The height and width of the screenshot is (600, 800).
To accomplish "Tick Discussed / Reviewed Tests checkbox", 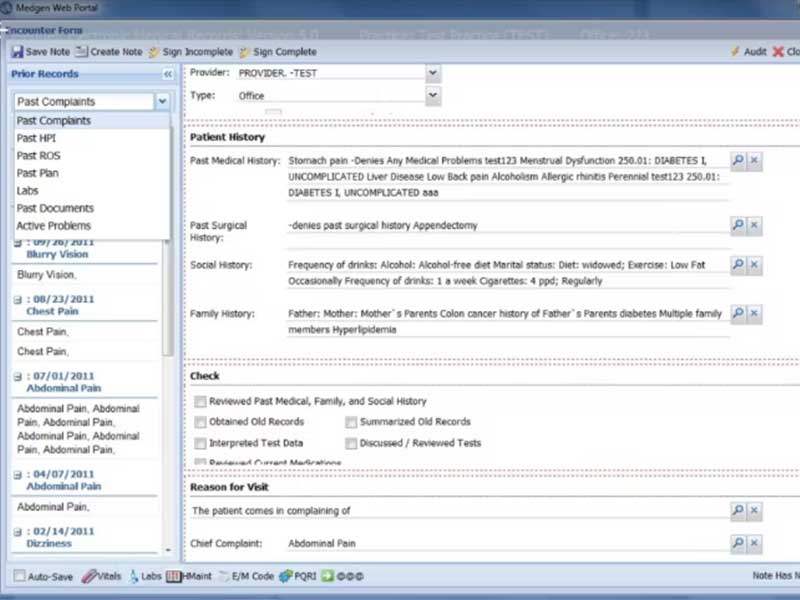I will tap(351, 443).
